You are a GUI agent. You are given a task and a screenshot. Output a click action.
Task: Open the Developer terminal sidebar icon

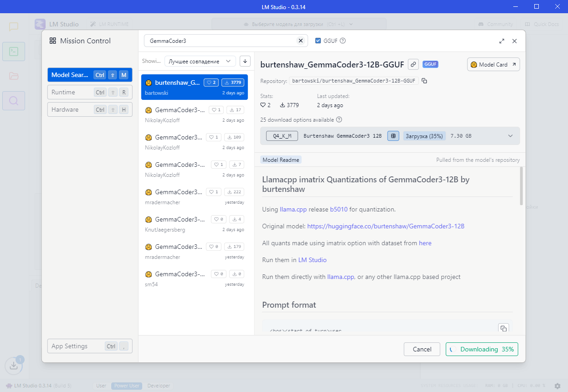pos(14,52)
